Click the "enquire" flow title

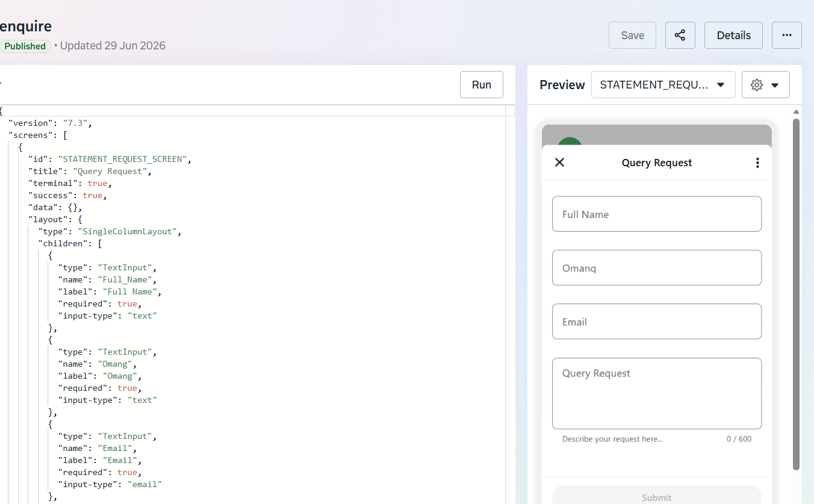[25, 26]
